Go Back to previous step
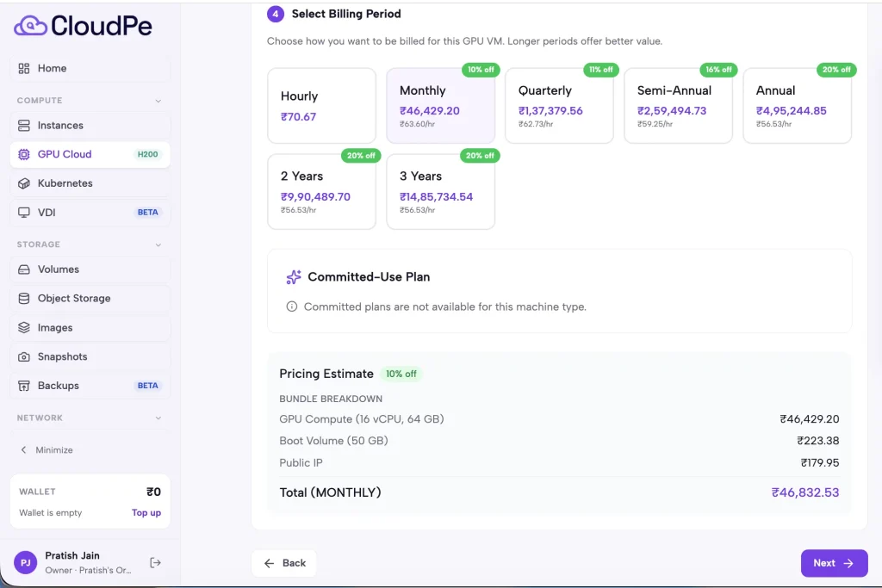Image resolution: width=882 pixels, height=588 pixels. [284, 563]
